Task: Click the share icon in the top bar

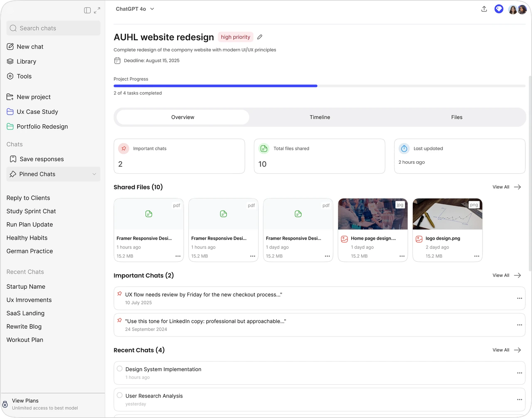Action: (484, 9)
